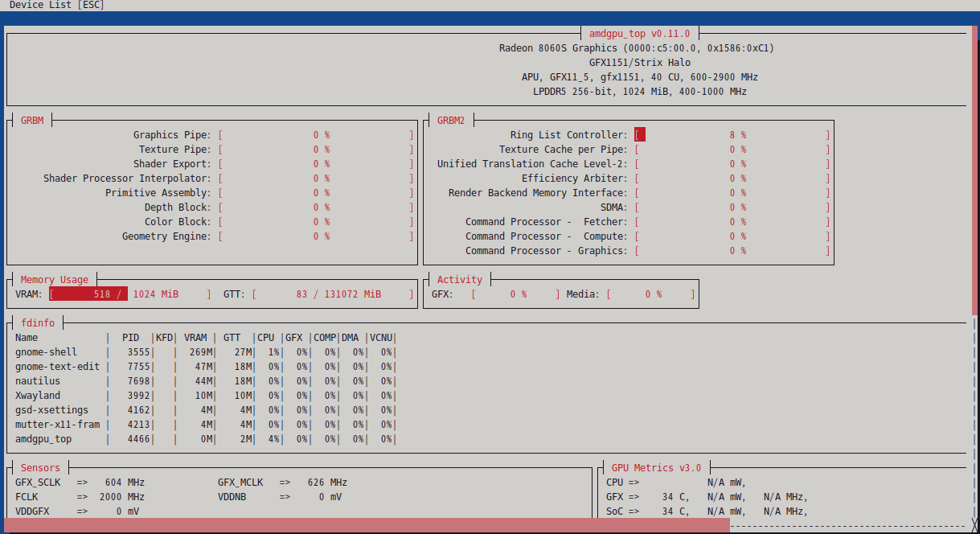The width and height of the screenshot is (980, 534).
Task: Click the Graphics Pipe usage bar
Action: pyautogui.click(x=316, y=135)
